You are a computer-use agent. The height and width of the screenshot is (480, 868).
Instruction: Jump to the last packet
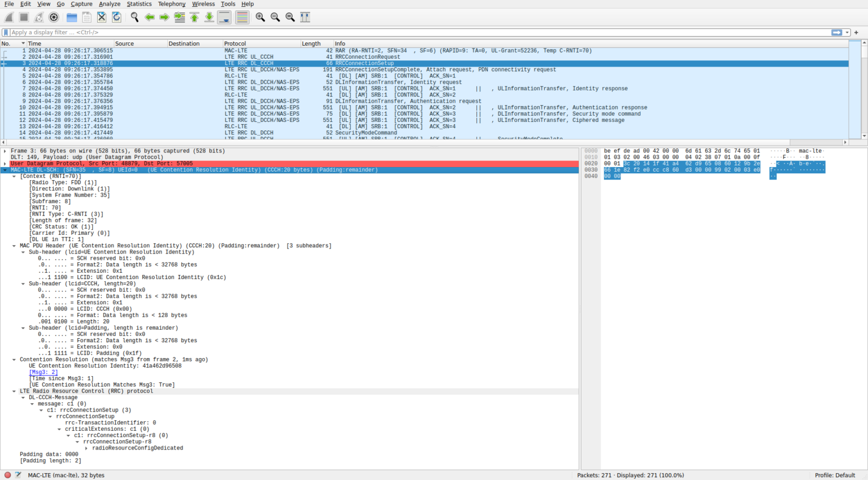point(209,17)
